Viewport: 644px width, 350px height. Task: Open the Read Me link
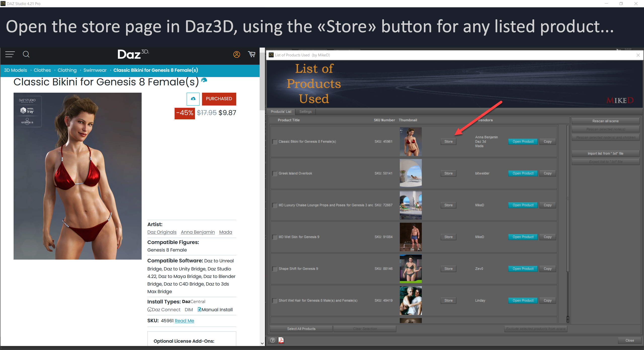pos(184,321)
